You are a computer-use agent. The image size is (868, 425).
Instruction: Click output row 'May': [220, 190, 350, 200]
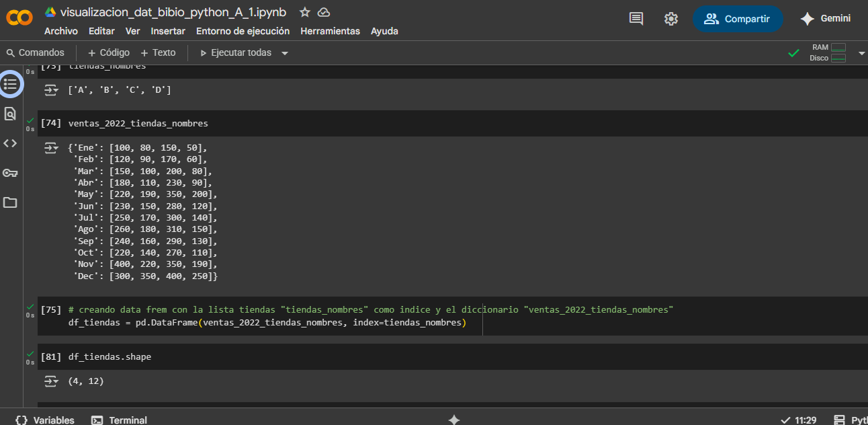[145, 194]
